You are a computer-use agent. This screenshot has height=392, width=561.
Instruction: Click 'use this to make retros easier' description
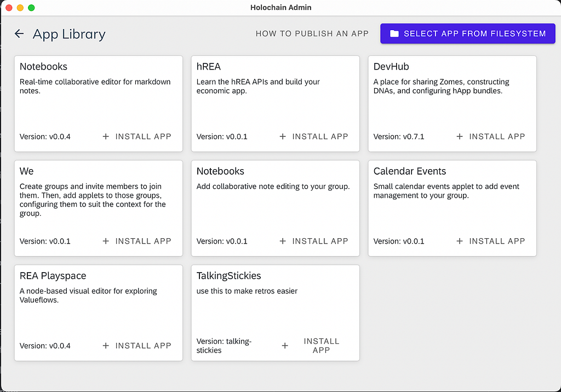(247, 291)
